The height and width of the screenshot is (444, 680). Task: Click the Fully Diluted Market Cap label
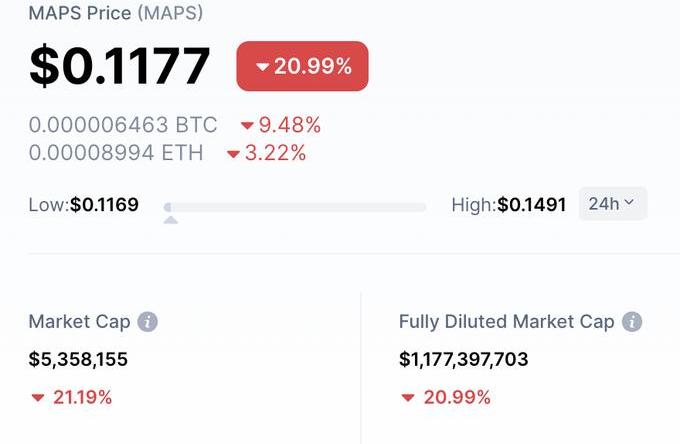click(506, 322)
